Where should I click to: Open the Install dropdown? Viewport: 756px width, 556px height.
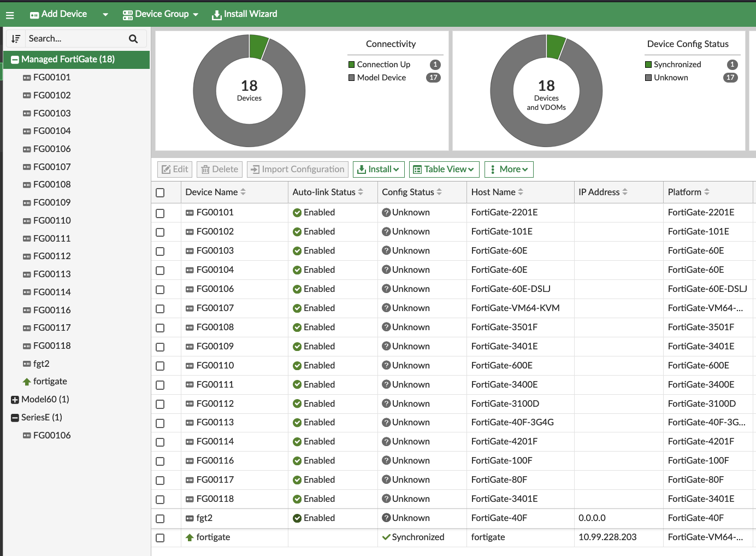379,169
